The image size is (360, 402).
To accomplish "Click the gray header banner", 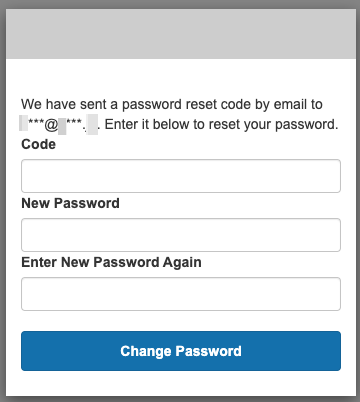I will [x=181, y=34].
